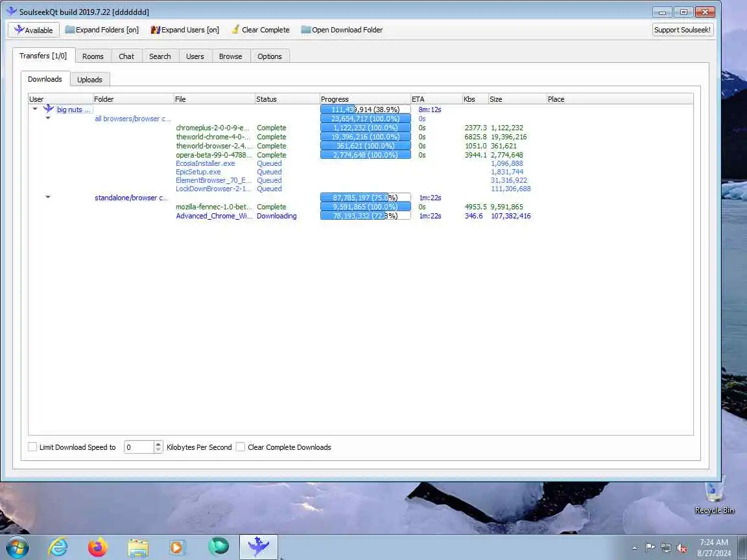Image resolution: width=747 pixels, height=560 pixels.
Task: Switch to the Search tab
Action: tap(160, 56)
